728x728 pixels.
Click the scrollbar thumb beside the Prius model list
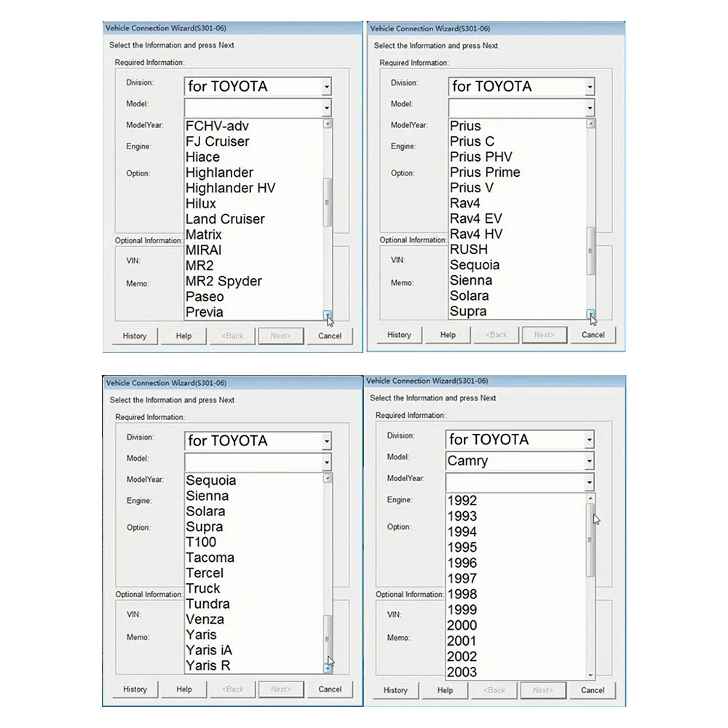point(590,250)
